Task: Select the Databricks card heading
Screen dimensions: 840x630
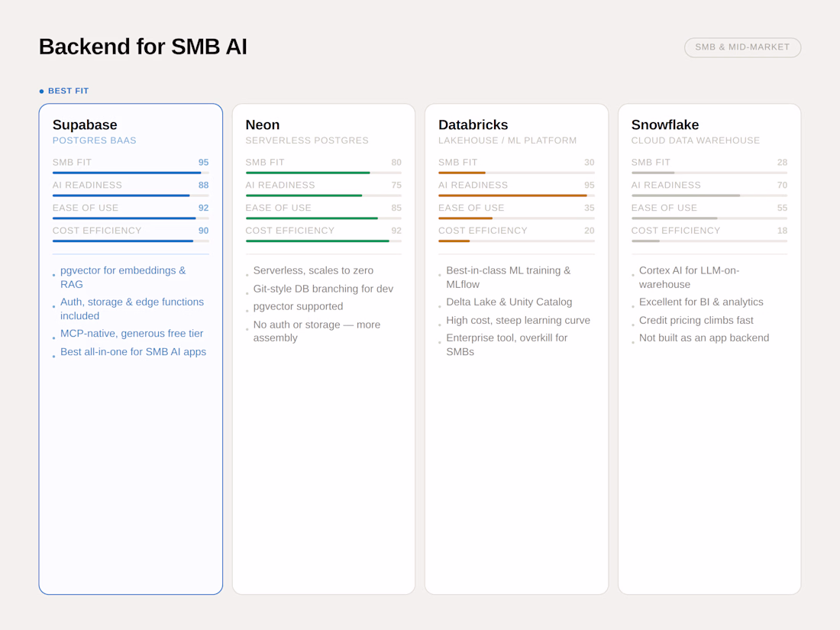Action: pos(473,124)
